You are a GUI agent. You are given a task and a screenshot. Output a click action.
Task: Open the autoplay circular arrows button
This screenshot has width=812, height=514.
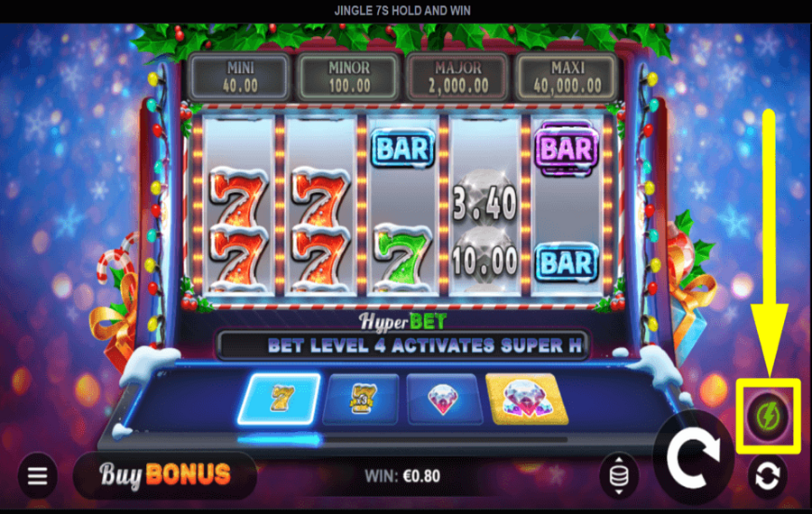click(x=768, y=476)
